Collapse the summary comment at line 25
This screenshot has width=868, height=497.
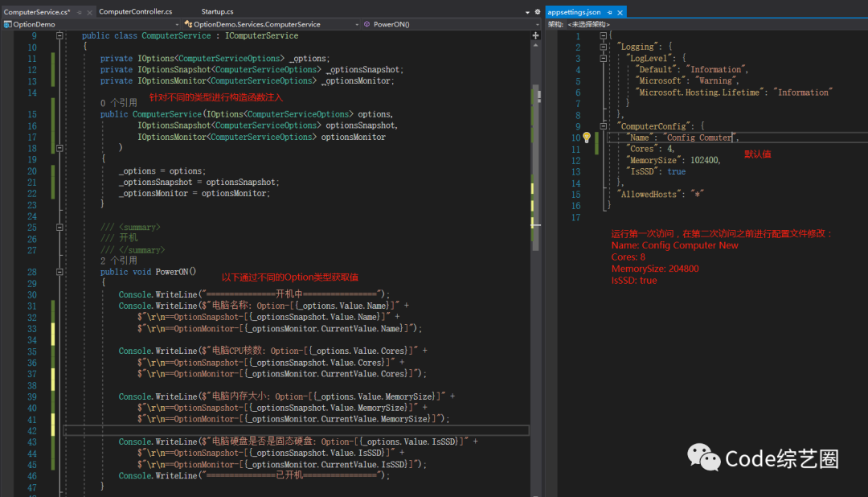pos(59,227)
